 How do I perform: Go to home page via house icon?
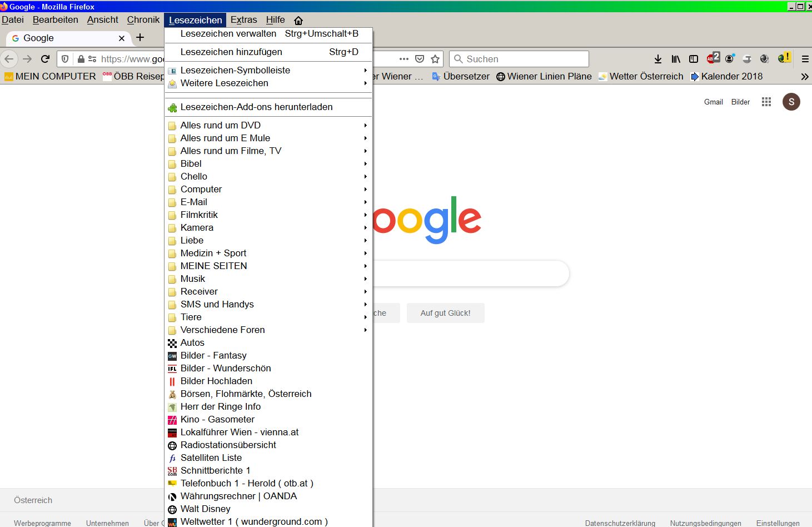298,21
